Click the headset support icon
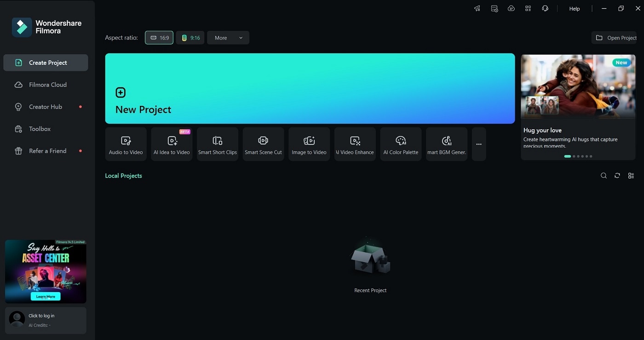 pyautogui.click(x=545, y=9)
